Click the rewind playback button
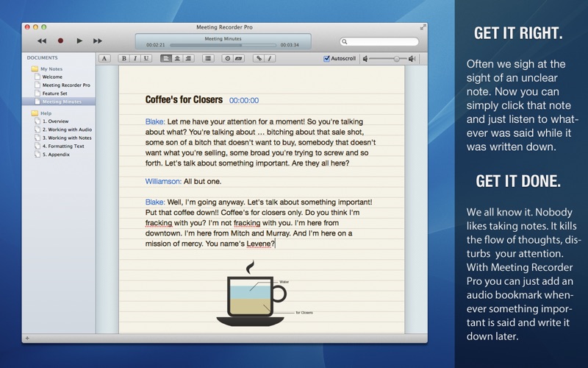The height and width of the screenshot is (368, 588). click(x=42, y=40)
